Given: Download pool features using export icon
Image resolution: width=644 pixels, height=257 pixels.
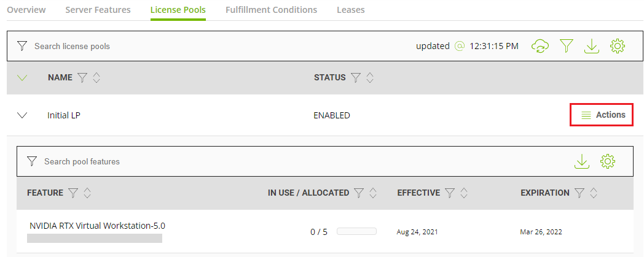Looking at the screenshot, I should click(581, 161).
